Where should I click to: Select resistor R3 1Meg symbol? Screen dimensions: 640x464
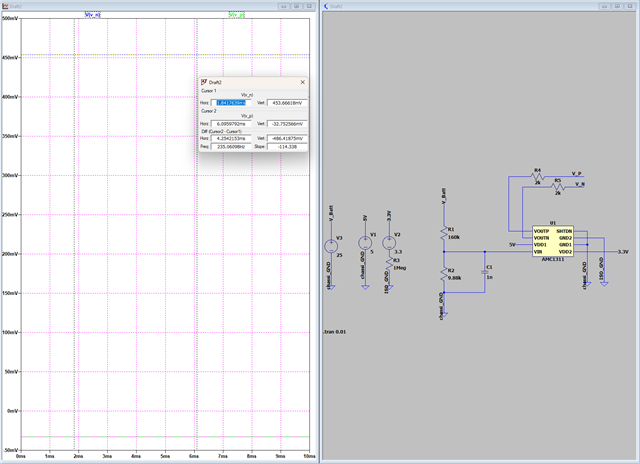[x=389, y=264]
